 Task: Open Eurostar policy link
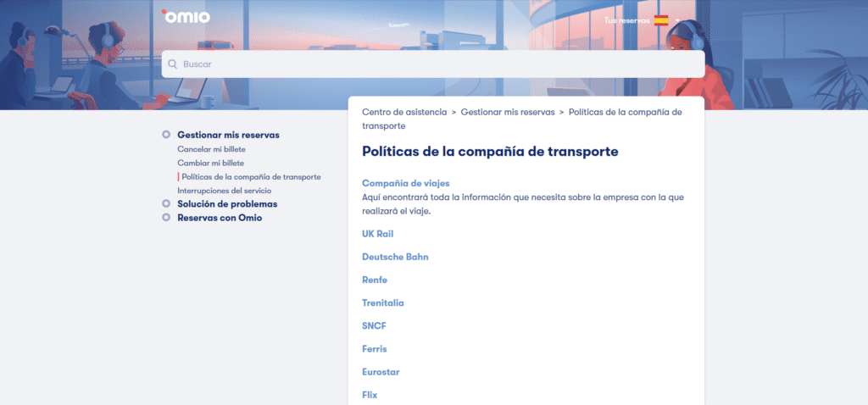point(381,372)
